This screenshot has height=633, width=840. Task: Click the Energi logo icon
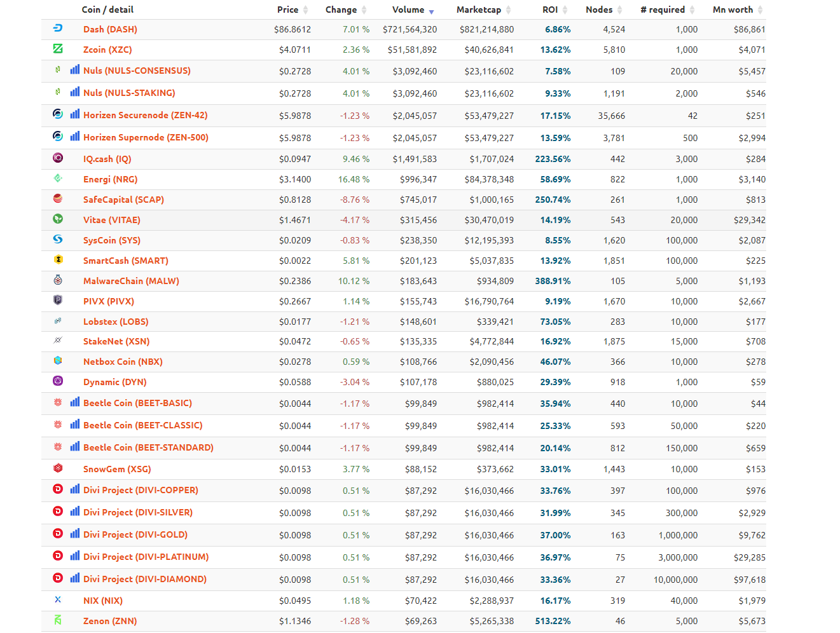(58, 178)
